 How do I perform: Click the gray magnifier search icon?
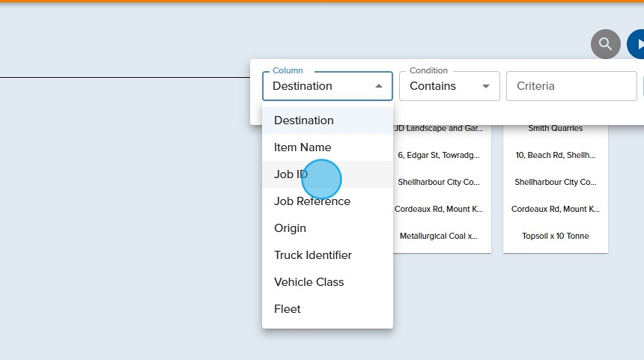click(605, 44)
